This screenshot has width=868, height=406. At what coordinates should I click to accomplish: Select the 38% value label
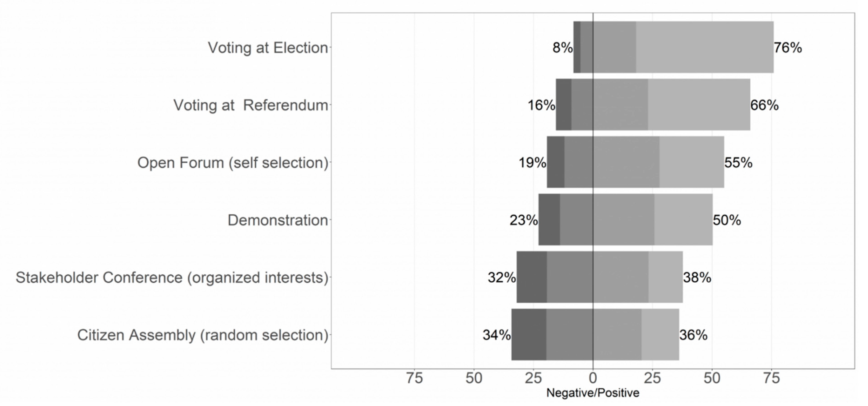click(697, 278)
